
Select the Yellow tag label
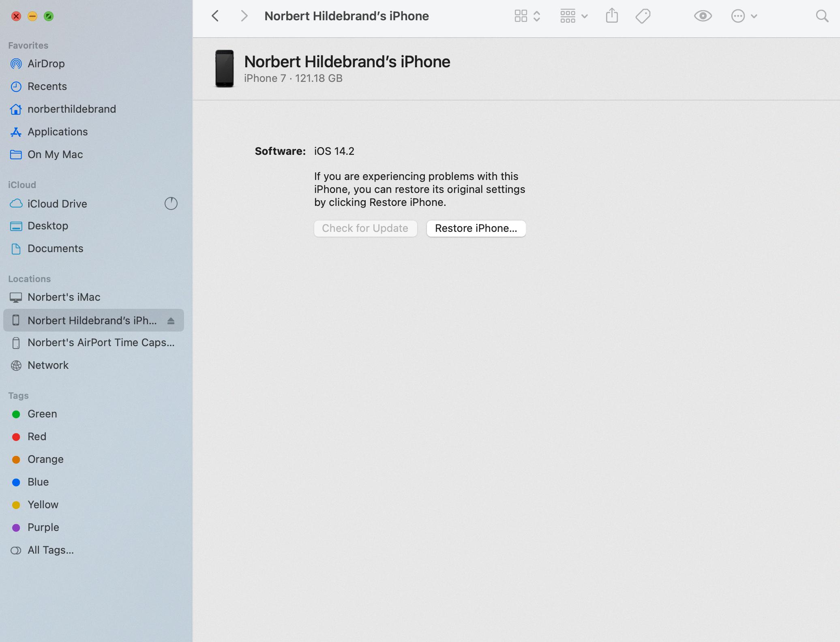(x=43, y=505)
